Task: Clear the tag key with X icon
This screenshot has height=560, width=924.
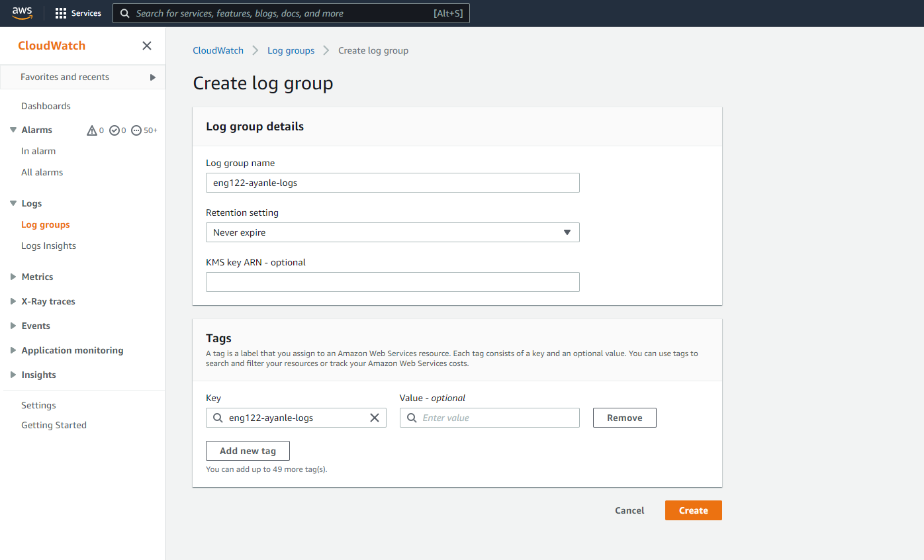Action: [x=375, y=418]
